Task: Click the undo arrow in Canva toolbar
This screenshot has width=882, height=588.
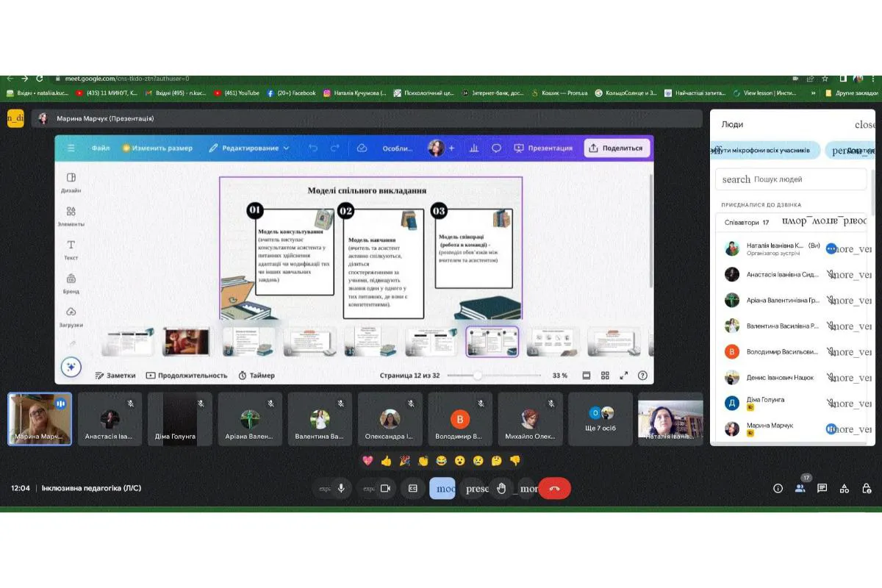Action: (313, 148)
